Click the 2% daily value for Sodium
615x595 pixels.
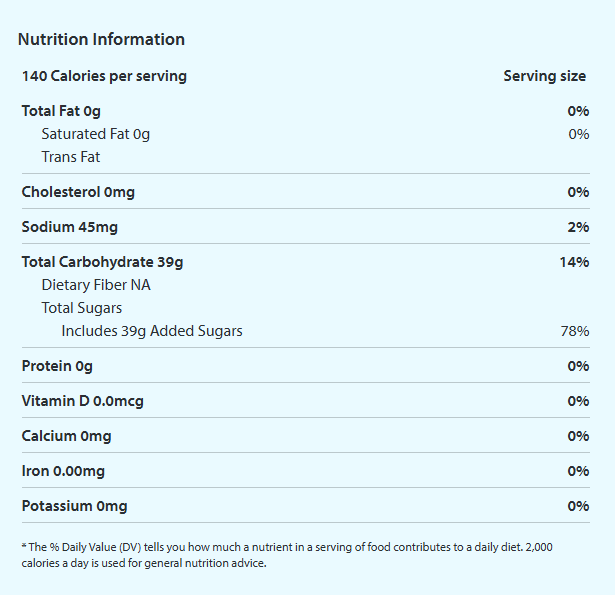(578, 227)
